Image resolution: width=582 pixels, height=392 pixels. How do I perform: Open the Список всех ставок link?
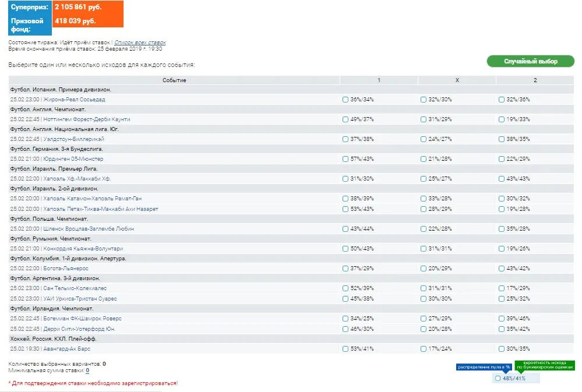tap(140, 43)
